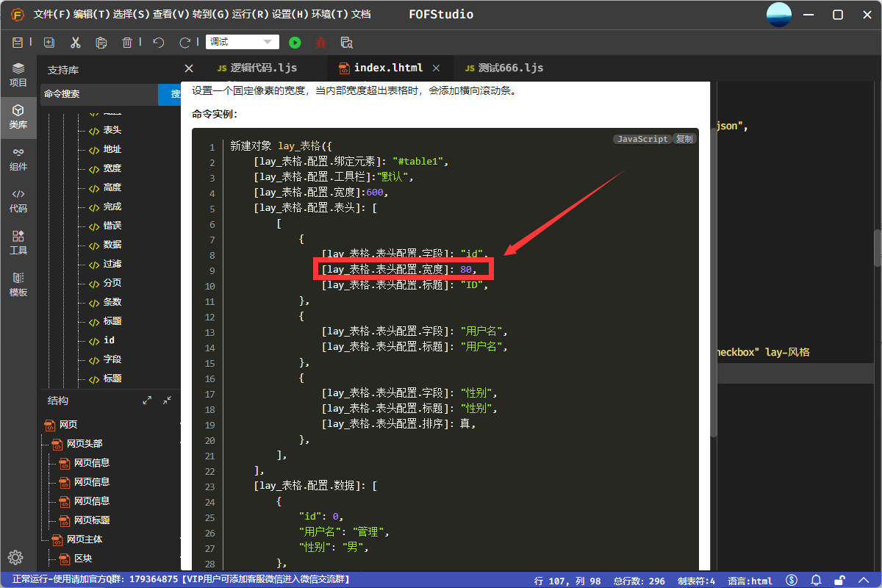Select the 分页 item in the command tree
The height and width of the screenshot is (588, 882).
point(112,283)
